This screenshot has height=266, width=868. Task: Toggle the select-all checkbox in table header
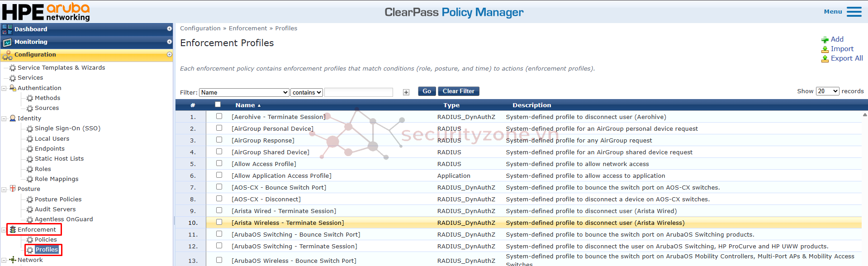[x=218, y=104]
